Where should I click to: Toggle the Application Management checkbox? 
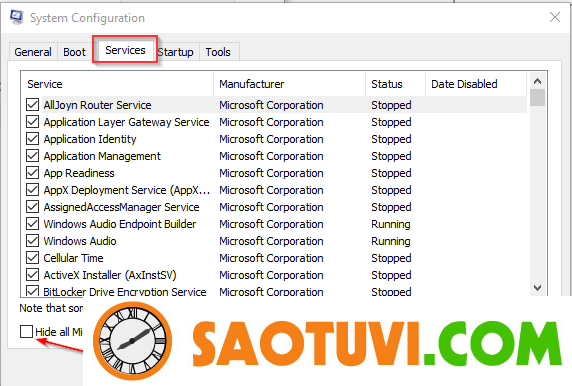32,156
